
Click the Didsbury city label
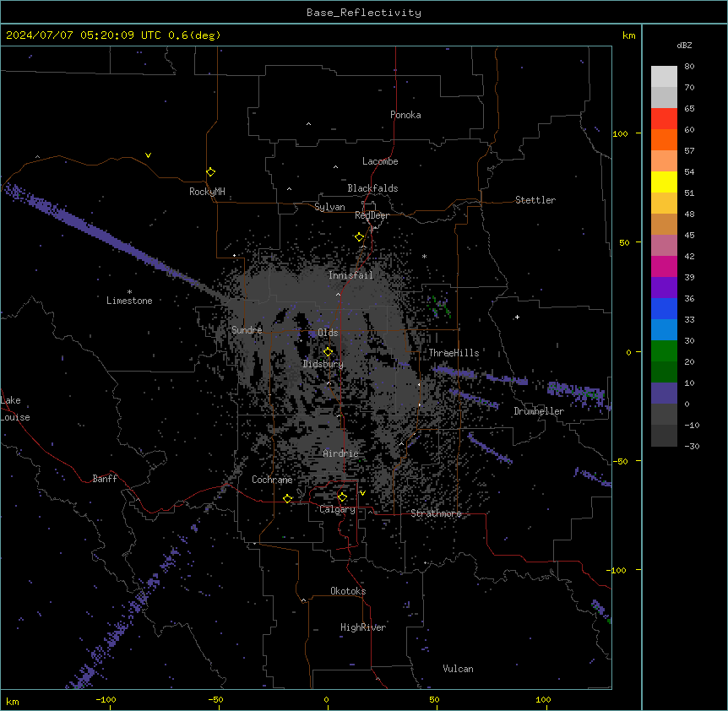pos(323,364)
